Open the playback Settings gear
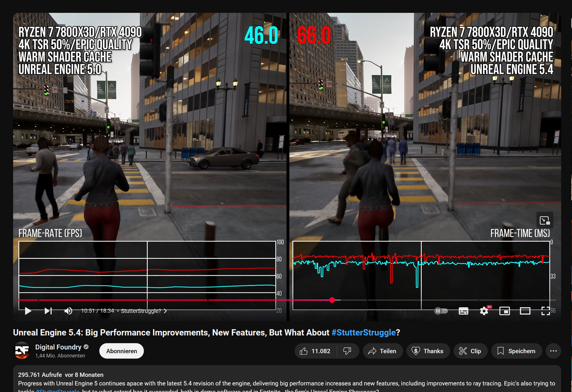The width and height of the screenshot is (572, 392). (x=484, y=311)
